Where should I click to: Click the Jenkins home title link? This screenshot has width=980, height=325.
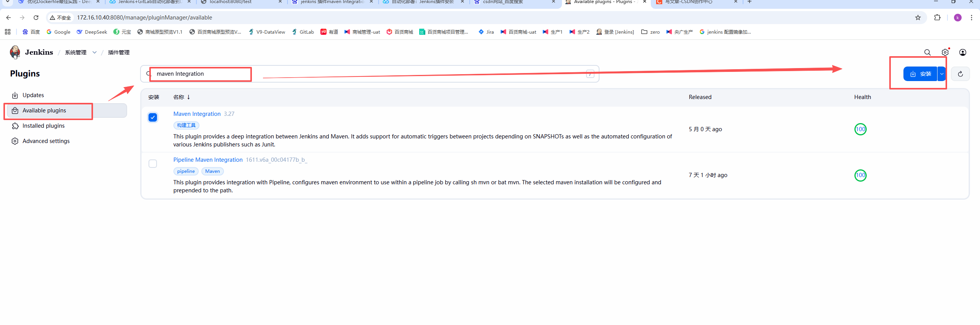point(39,52)
